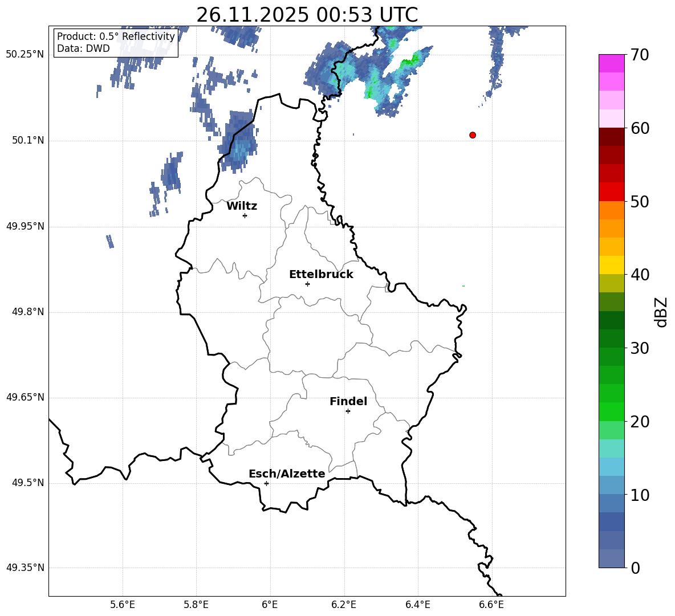Click the 20 colorbar tick label

(640, 422)
